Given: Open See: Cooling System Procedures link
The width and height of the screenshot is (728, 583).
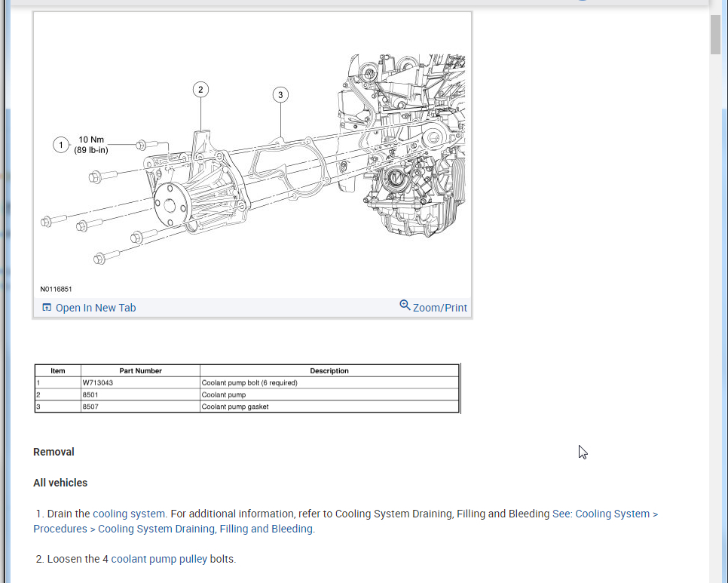Looking at the screenshot, I should click(x=345, y=521).
